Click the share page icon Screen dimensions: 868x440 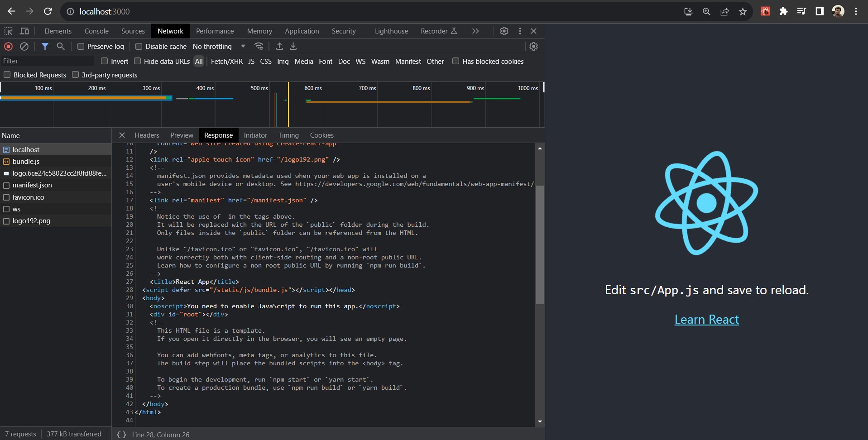(724, 12)
